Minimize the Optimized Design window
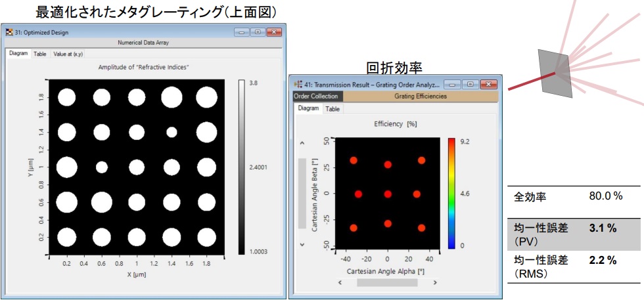This screenshot has height=300, width=644. (242, 32)
